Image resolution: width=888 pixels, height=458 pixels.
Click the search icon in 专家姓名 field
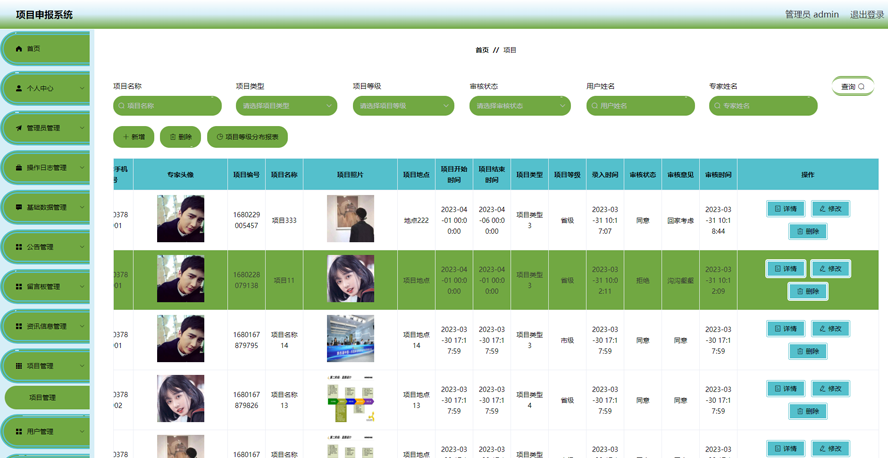click(x=718, y=105)
